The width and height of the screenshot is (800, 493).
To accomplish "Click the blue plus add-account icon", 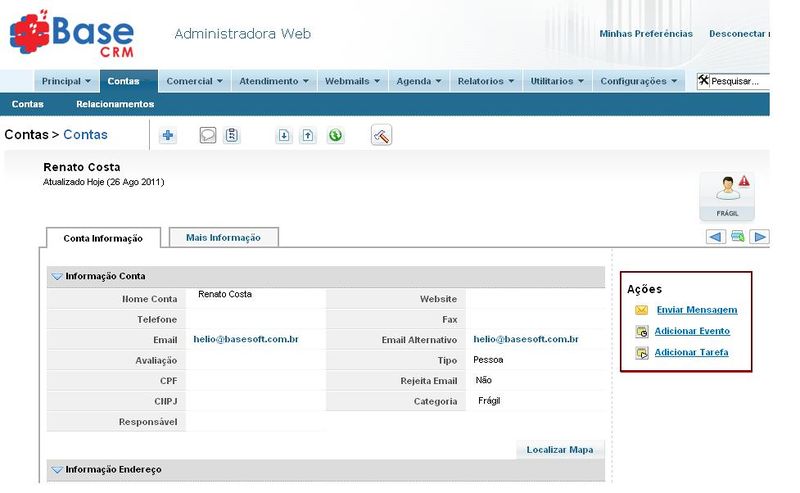I will click(x=168, y=135).
